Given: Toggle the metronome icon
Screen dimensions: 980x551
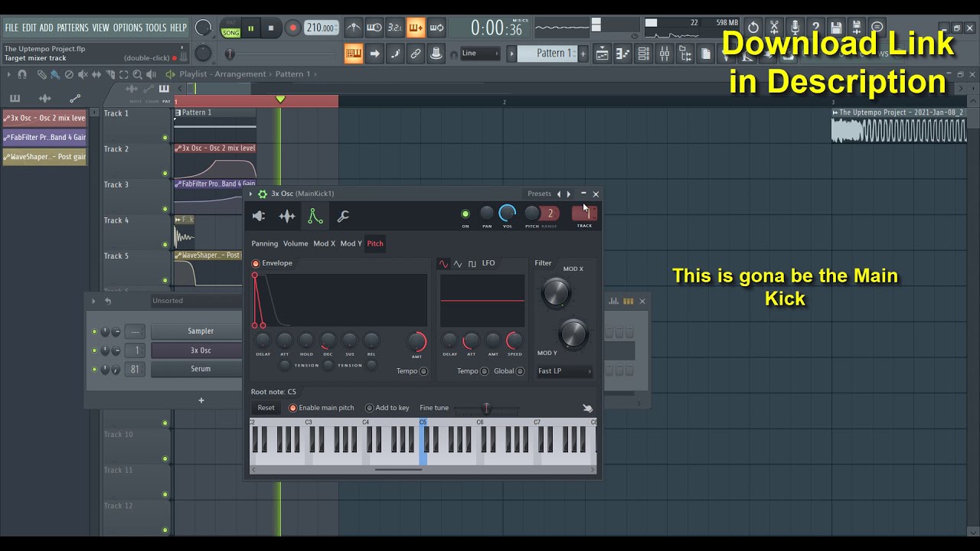Looking at the screenshot, I should [354, 28].
